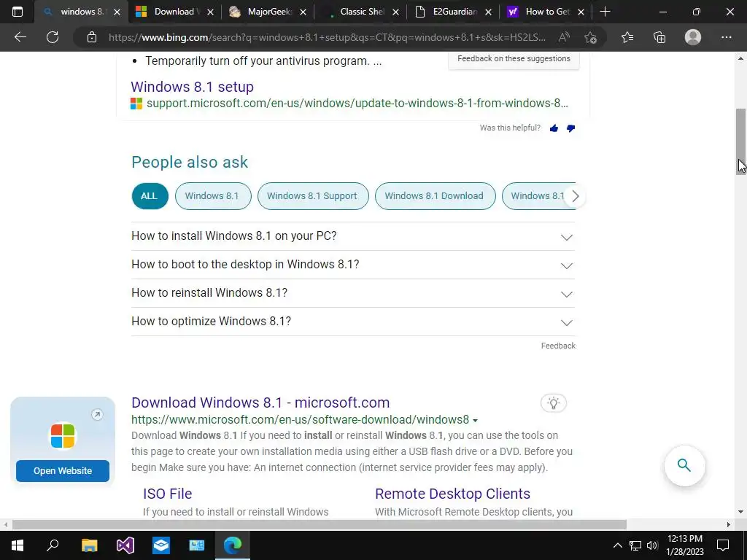Open the Favorites list icon
Image resolution: width=747 pixels, height=560 pixels.
pyautogui.click(x=627, y=37)
